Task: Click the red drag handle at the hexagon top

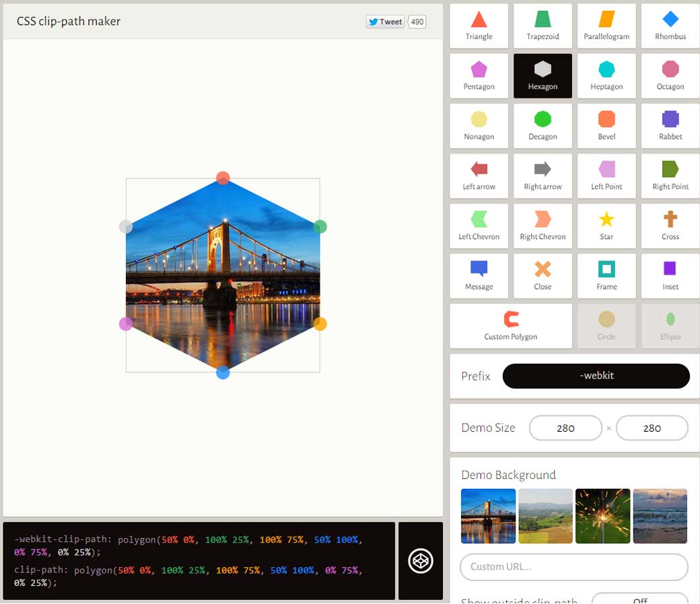Action: coord(223,178)
